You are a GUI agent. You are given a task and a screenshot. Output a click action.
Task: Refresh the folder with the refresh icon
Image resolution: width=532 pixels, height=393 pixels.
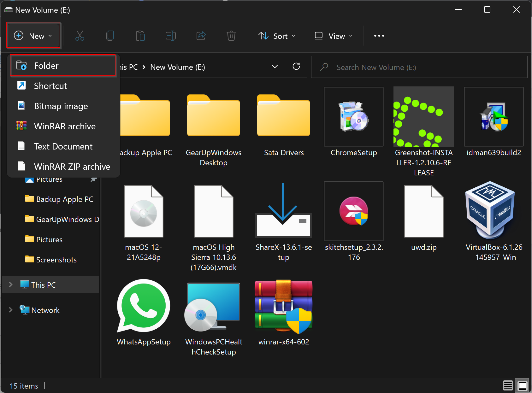[x=296, y=67]
